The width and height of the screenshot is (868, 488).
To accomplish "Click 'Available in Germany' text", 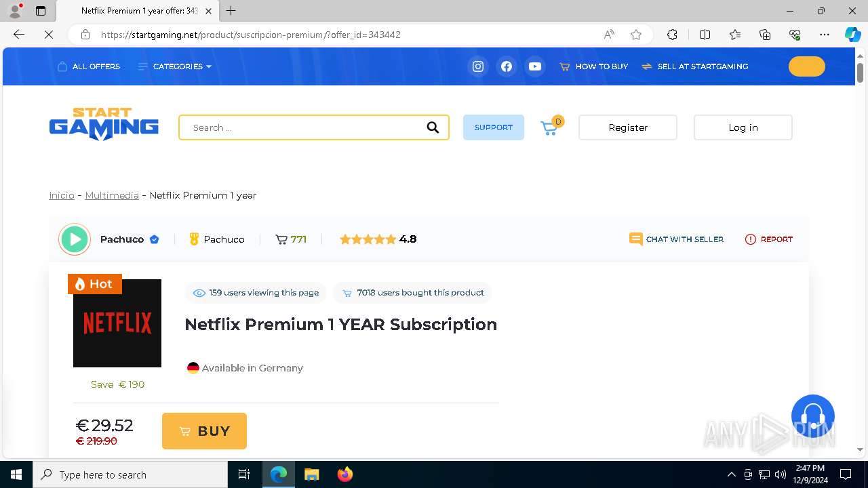I will point(252,368).
